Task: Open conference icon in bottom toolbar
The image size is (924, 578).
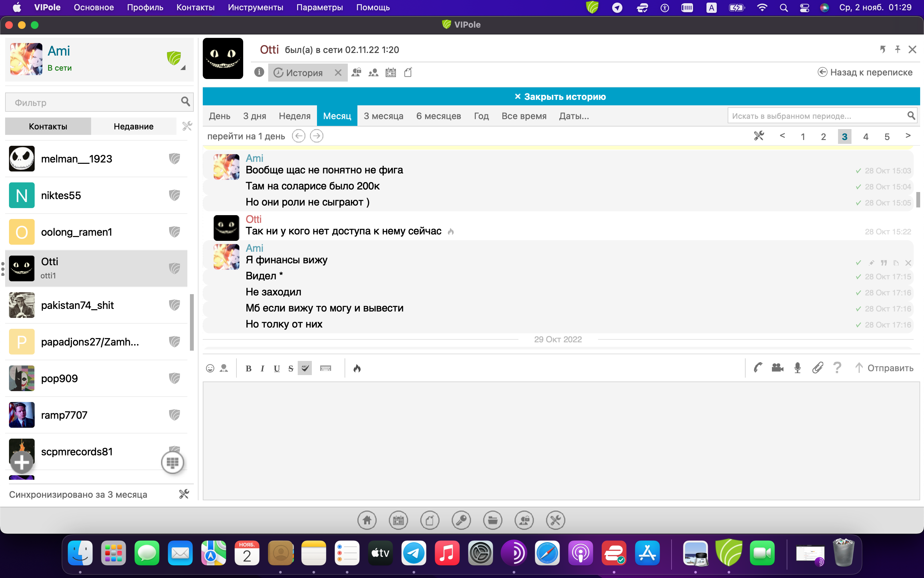Action: tap(524, 520)
